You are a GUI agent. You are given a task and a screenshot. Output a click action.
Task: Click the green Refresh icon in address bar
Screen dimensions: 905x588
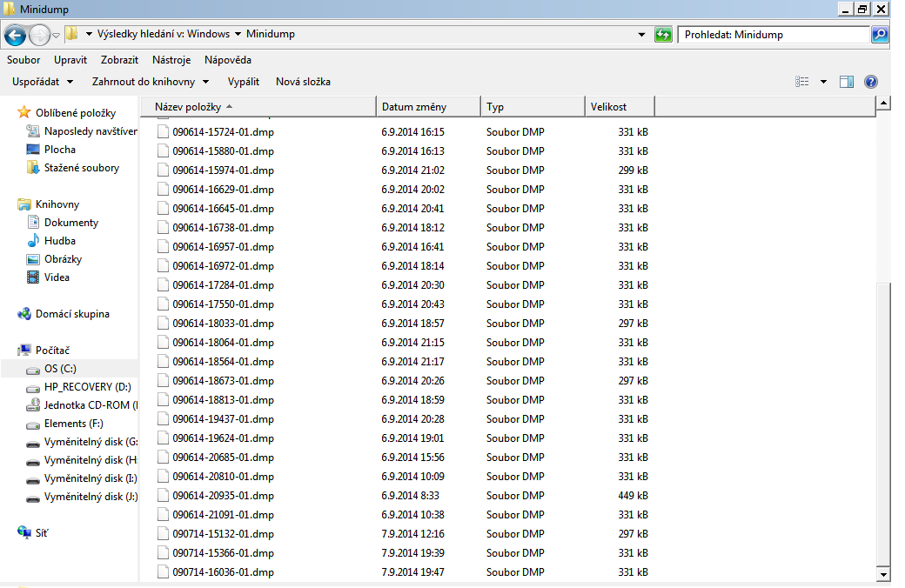pos(664,35)
